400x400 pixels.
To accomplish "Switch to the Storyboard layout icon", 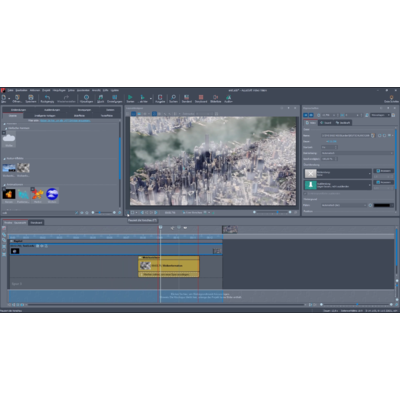I will [201, 99].
